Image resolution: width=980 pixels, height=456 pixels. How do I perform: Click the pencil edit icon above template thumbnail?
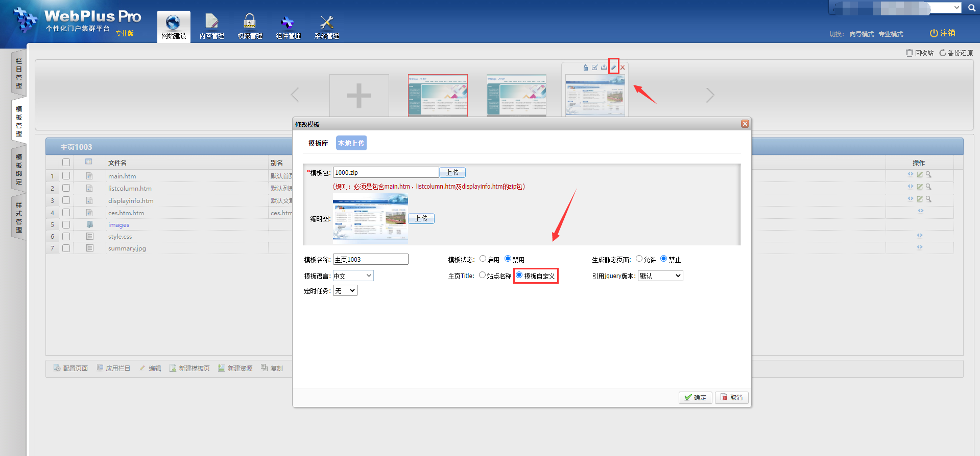(x=614, y=67)
